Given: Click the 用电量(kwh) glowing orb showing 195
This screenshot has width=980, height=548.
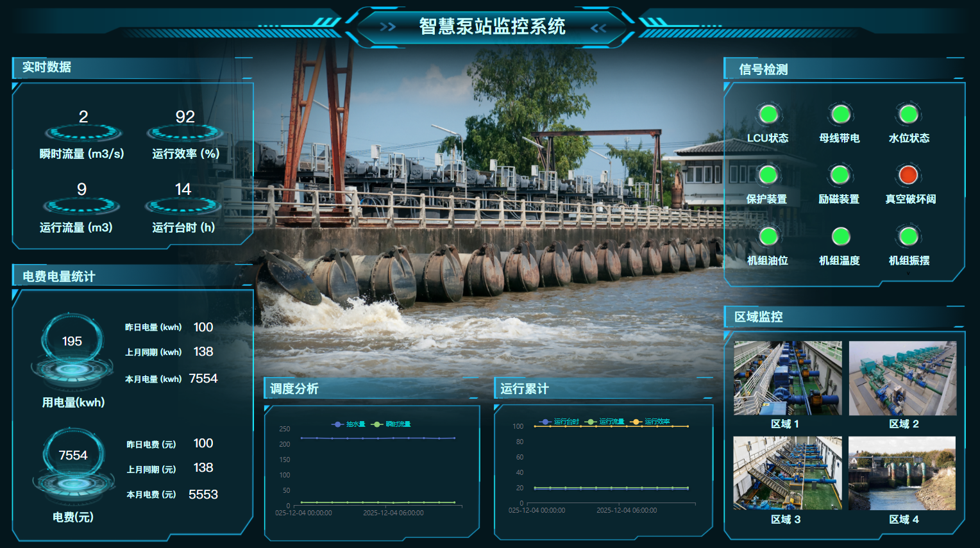Looking at the screenshot, I should 72,351.
